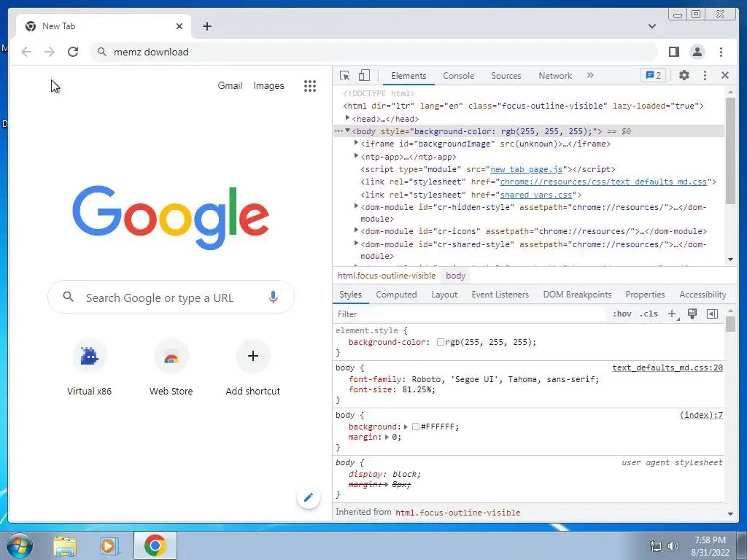
Task: Switch to the Network tab
Action: 555,76
